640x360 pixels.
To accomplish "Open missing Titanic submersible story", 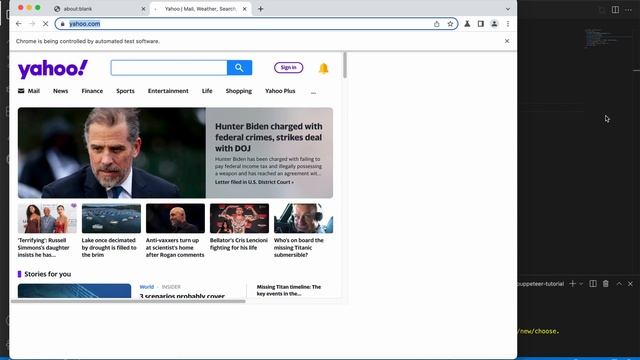I will click(299, 247).
